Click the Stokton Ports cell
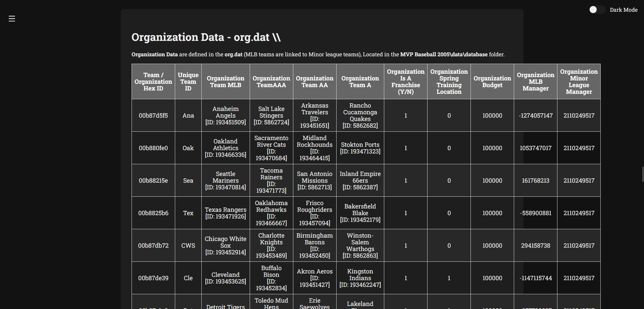644x309 pixels. [360, 148]
